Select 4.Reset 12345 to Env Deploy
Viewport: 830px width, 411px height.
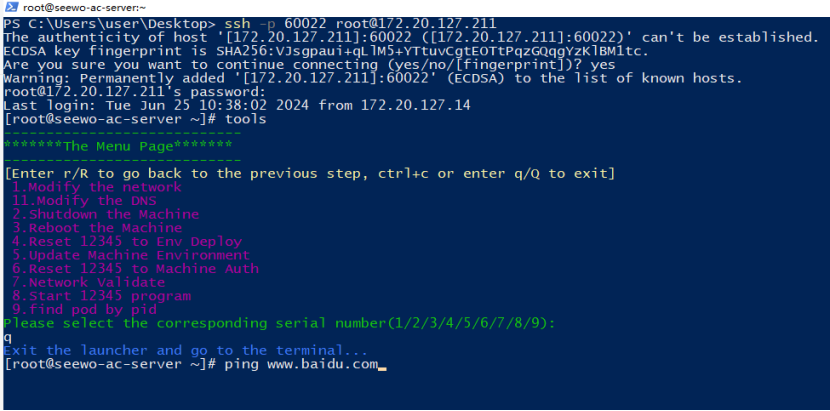pos(127,242)
